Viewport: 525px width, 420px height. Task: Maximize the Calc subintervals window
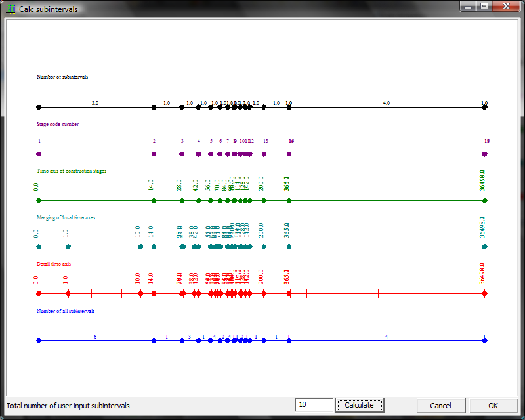(x=484, y=7)
